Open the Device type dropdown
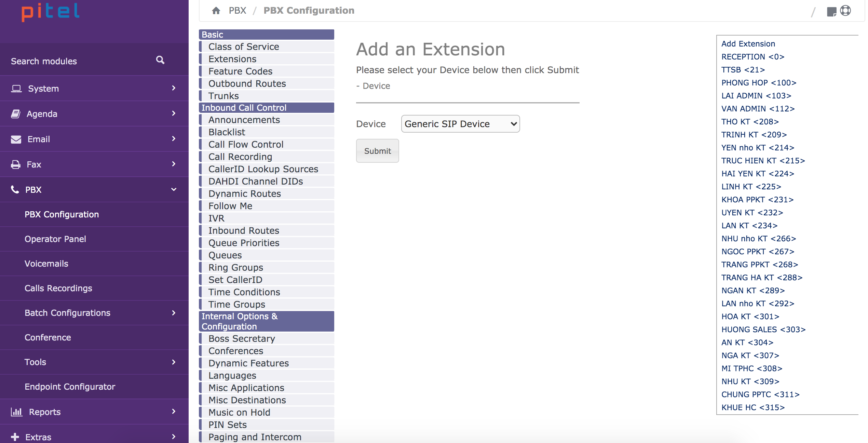Viewport: 868px width, 443px height. pos(460,124)
